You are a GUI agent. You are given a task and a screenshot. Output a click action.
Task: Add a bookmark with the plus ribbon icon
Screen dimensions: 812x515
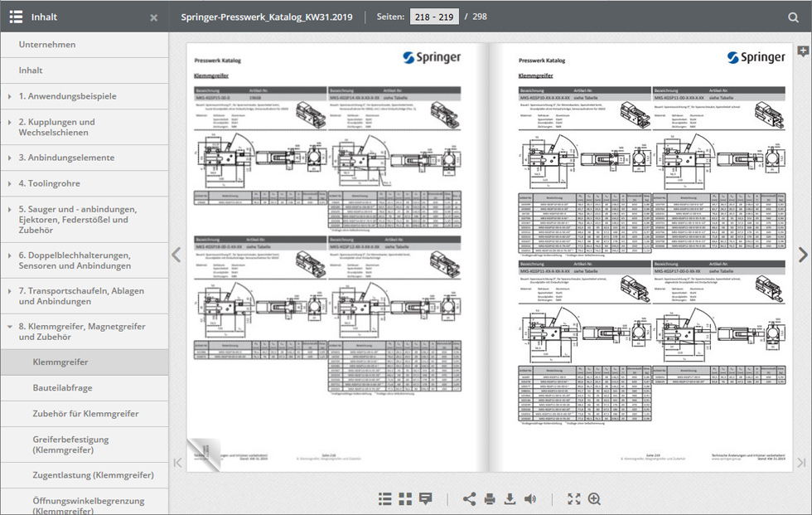click(803, 51)
